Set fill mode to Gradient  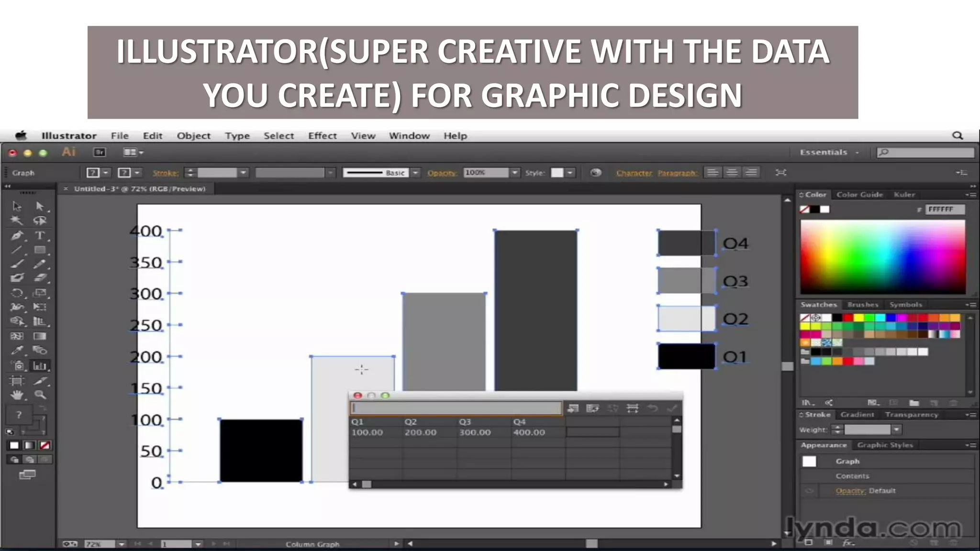29,445
